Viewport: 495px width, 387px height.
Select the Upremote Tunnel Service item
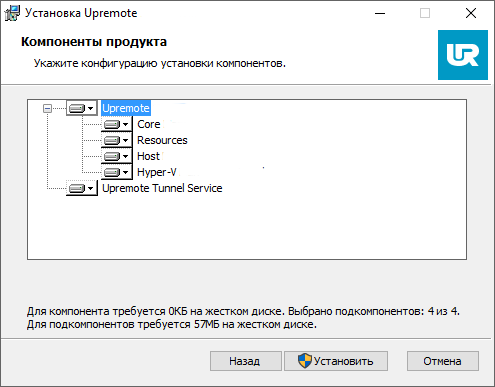click(x=162, y=188)
